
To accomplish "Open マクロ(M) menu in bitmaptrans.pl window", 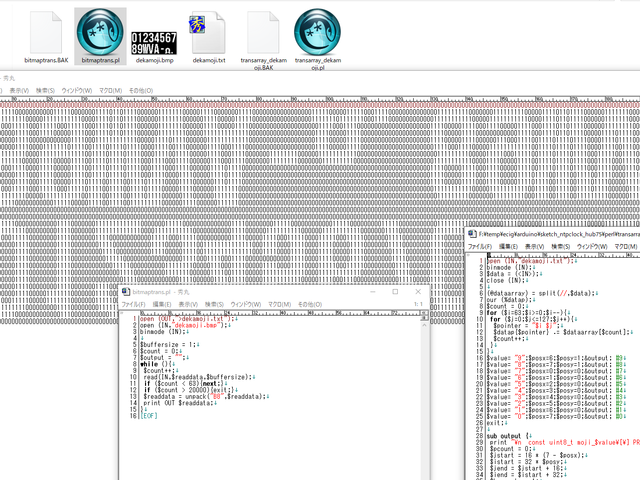I will 277,304.
